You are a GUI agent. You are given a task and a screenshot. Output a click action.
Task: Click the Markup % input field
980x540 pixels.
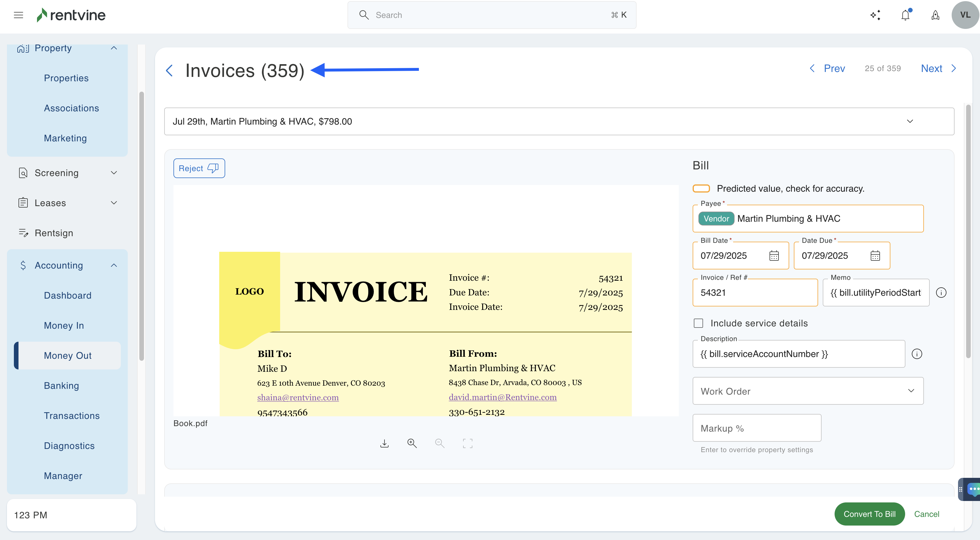pyautogui.click(x=757, y=428)
